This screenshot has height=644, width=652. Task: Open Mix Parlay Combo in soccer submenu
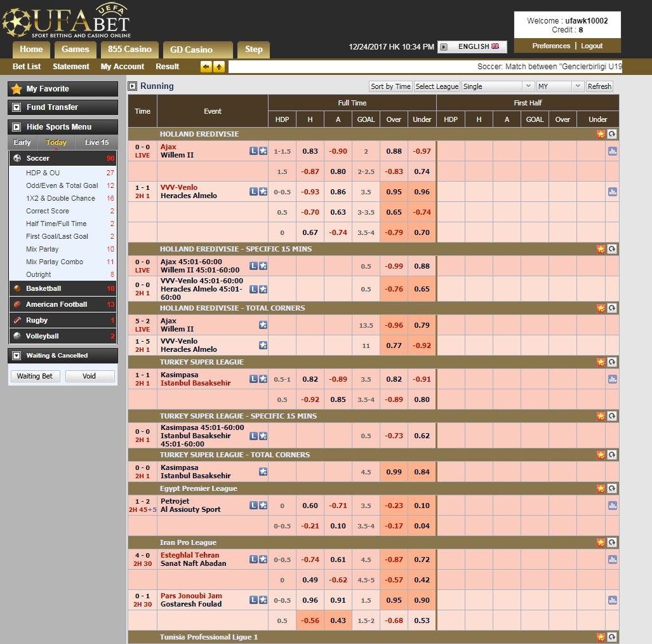pyautogui.click(x=55, y=262)
